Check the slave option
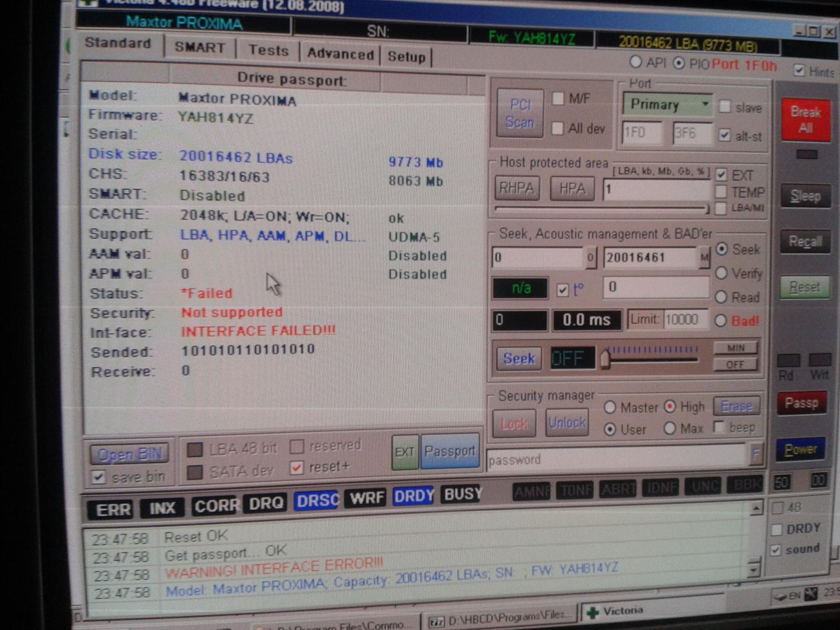Viewport: 840px width, 630px height. click(725, 107)
